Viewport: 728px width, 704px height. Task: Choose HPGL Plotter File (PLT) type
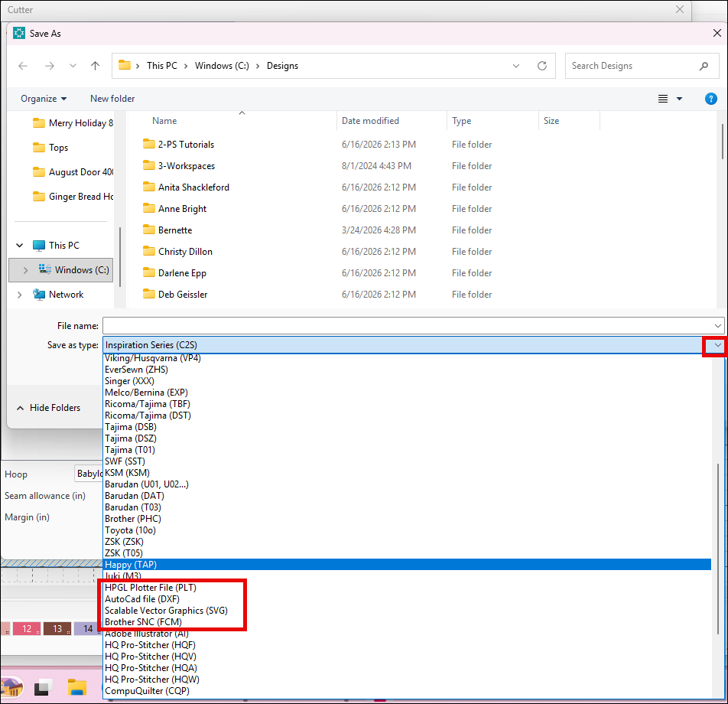click(151, 588)
